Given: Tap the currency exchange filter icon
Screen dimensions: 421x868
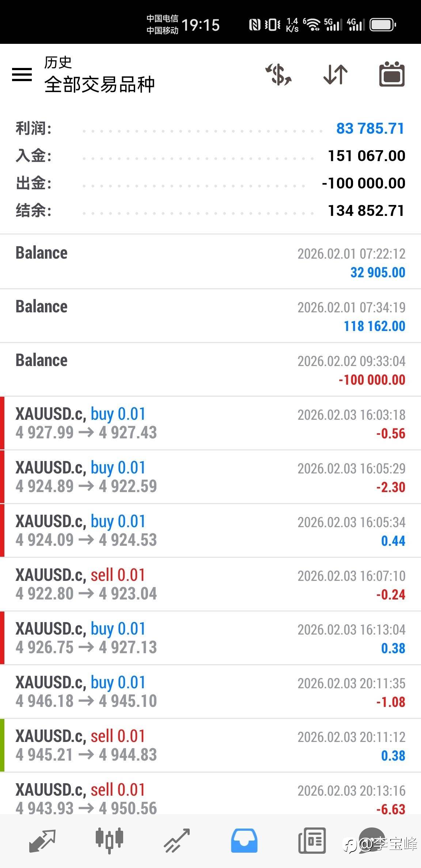Looking at the screenshot, I should pos(278,75).
